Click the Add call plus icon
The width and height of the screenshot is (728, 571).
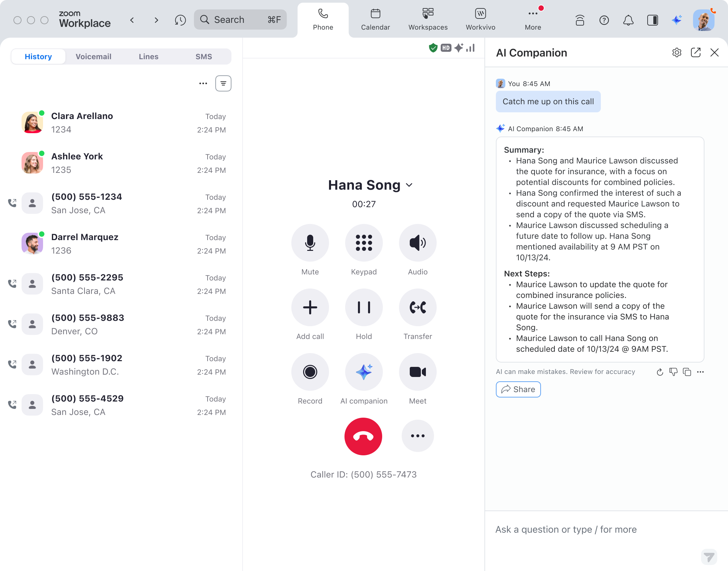[310, 307]
